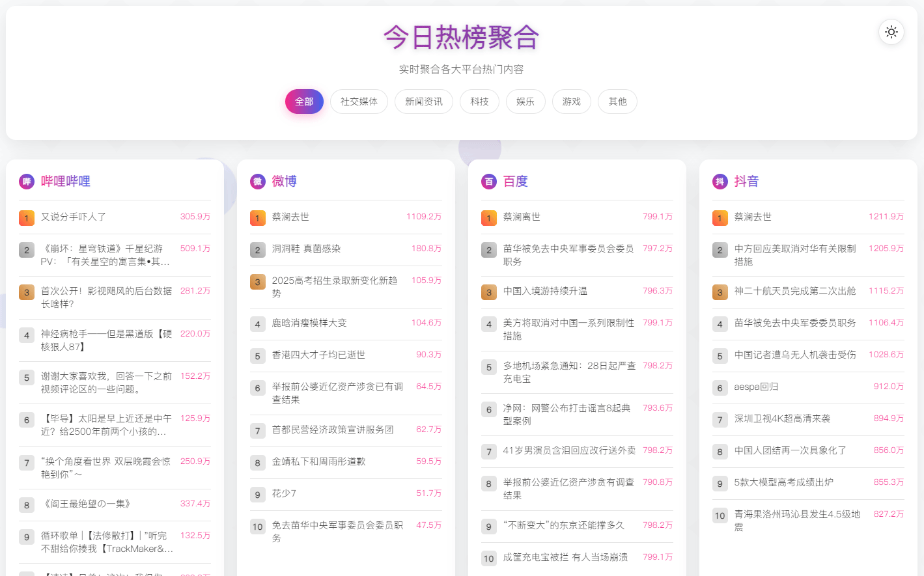The height and width of the screenshot is (576, 924).
Task: Open the 科技 category tab
Action: click(480, 102)
